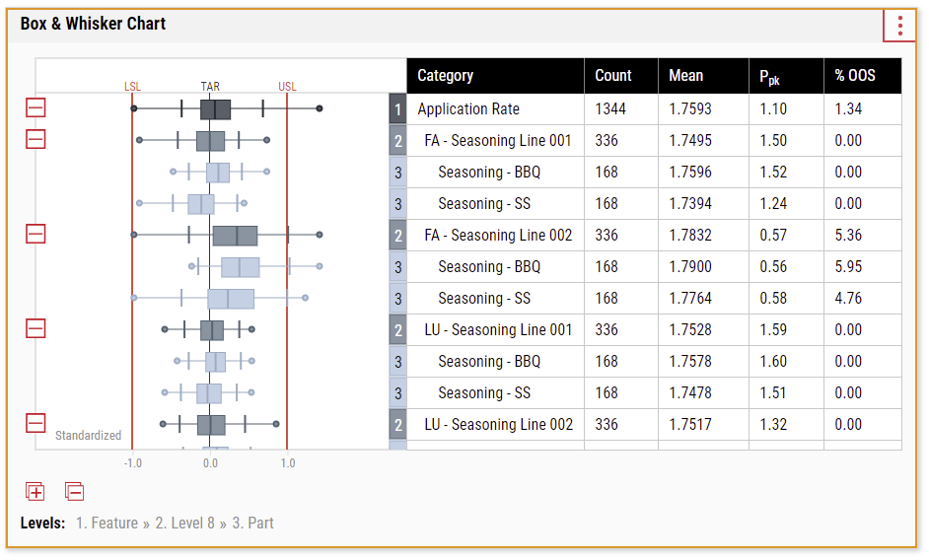Select the Application Rate table row
The width and height of the screenshot is (929, 560).
click(645, 109)
